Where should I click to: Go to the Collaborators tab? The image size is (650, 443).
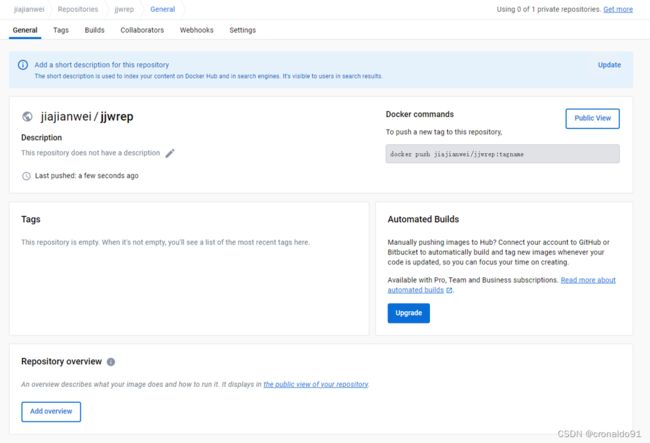point(142,30)
